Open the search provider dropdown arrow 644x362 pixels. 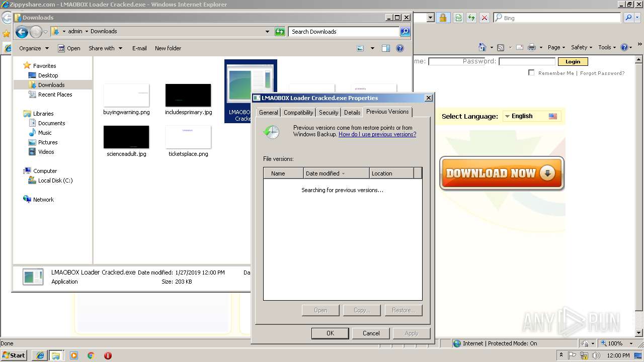click(x=638, y=18)
